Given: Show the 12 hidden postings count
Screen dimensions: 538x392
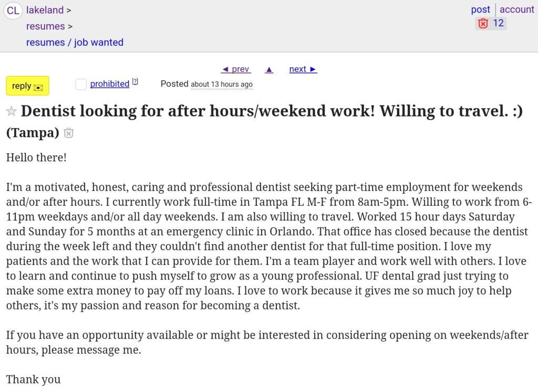Looking at the screenshot, I should 498,23.
